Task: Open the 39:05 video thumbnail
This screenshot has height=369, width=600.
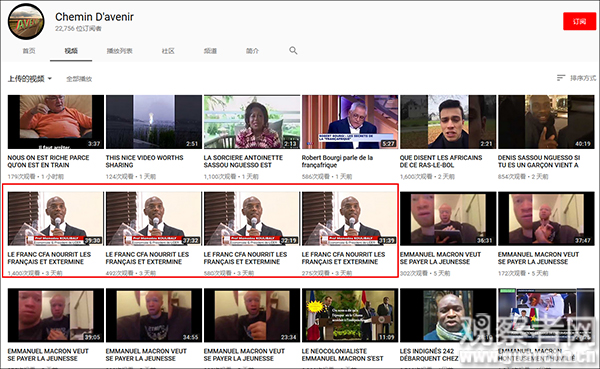Action: click(x=55, y=315)
